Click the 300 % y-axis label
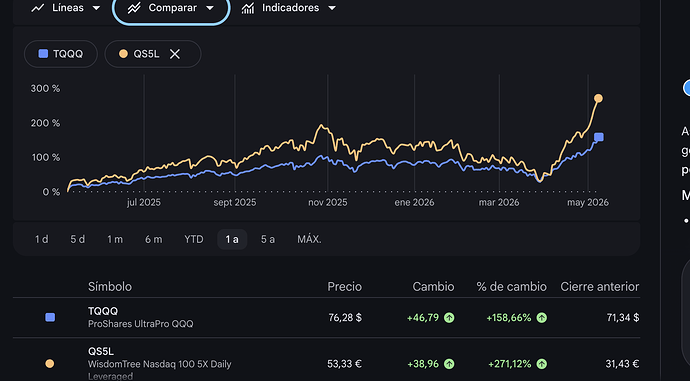 coord(45,88)
